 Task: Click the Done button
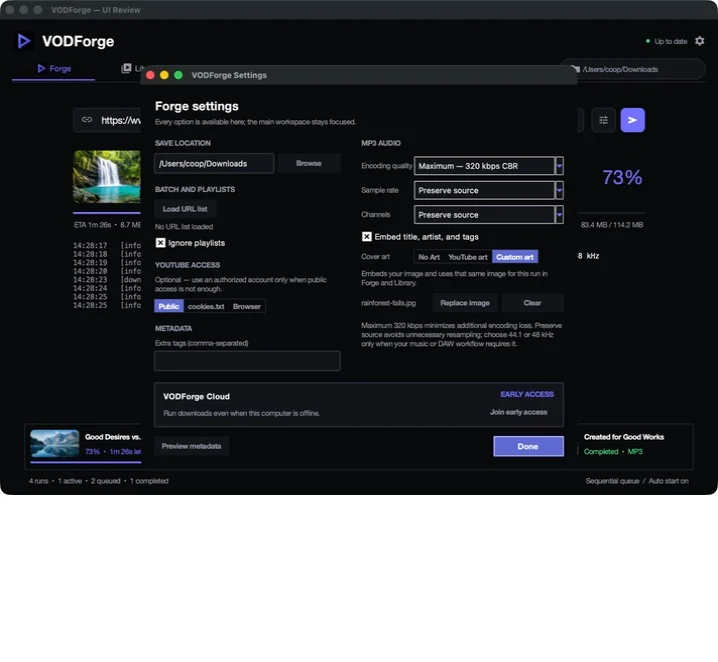point(528,446)
